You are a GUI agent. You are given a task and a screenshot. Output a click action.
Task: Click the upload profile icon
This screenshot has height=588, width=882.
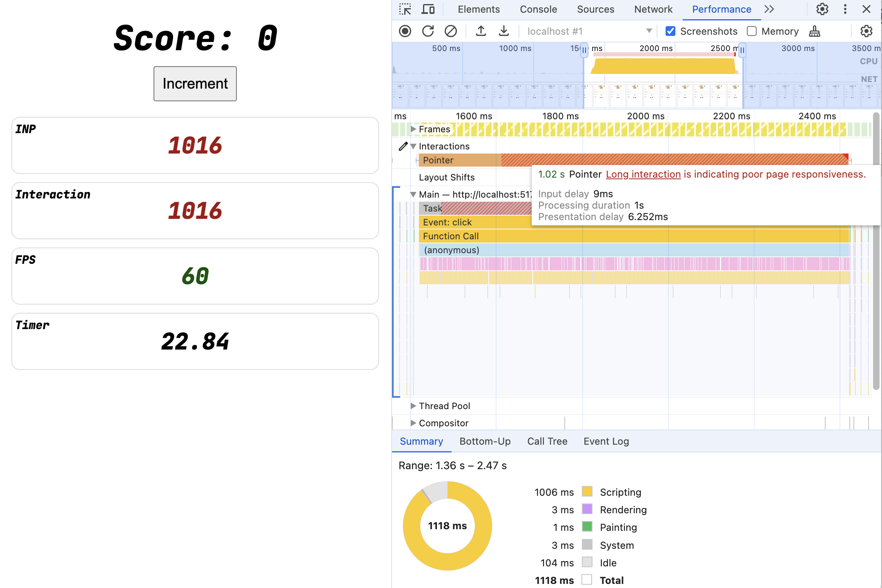481,30
